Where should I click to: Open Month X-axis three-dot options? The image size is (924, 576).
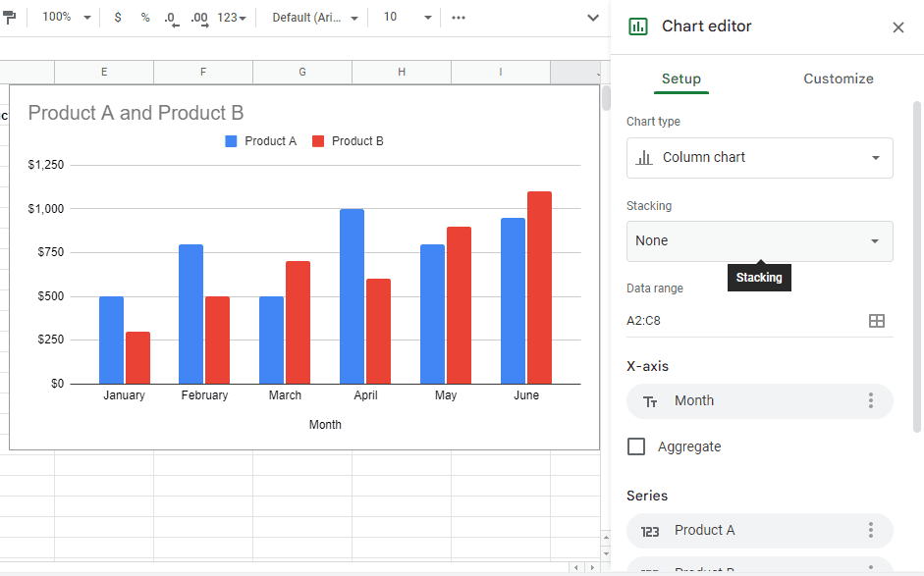coord(870,401)
